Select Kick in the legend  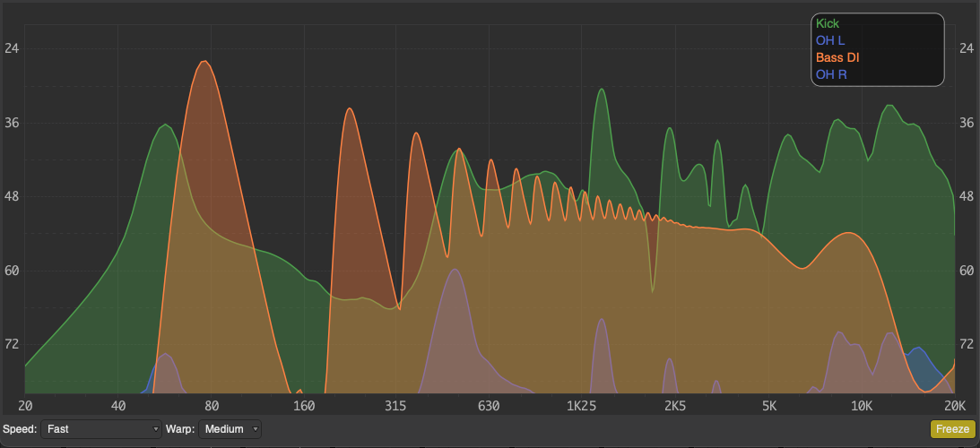click(x=828, y=23)
